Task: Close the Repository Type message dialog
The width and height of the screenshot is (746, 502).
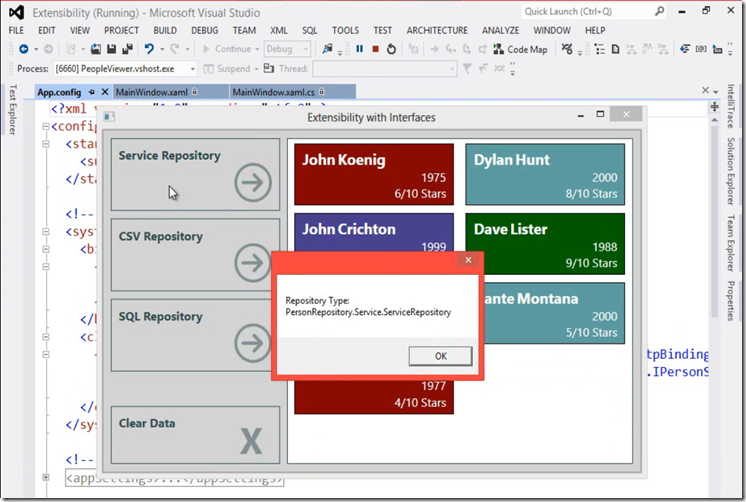Action: coord(468,260)
